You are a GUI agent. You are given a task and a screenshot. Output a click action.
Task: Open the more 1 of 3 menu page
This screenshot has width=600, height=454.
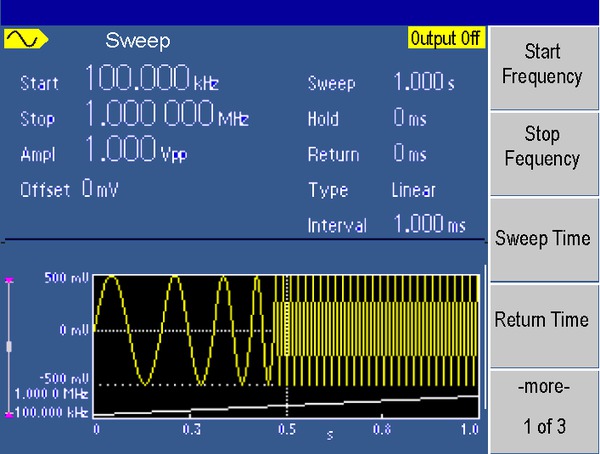542,406
